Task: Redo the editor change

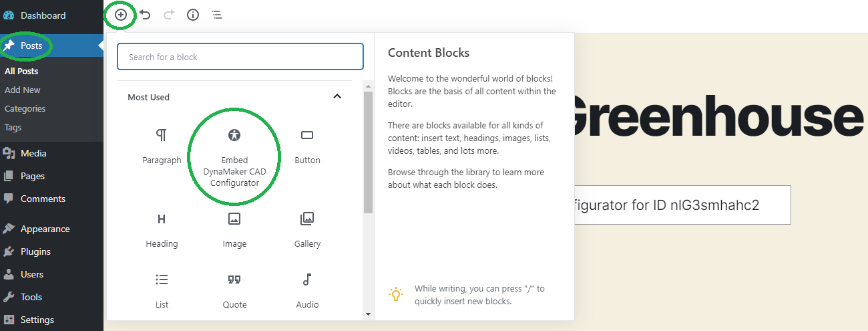Action: 168,15
